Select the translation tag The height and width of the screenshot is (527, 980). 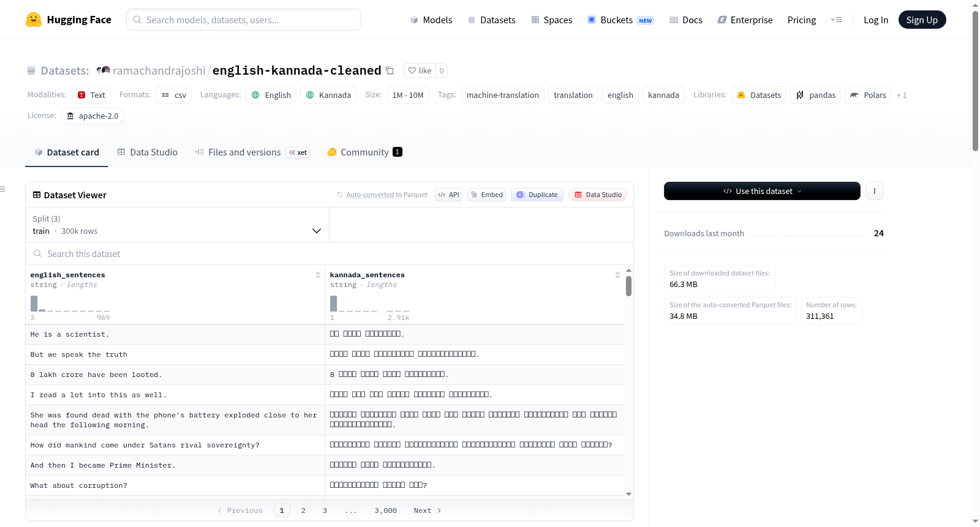(x=573, y=95)
